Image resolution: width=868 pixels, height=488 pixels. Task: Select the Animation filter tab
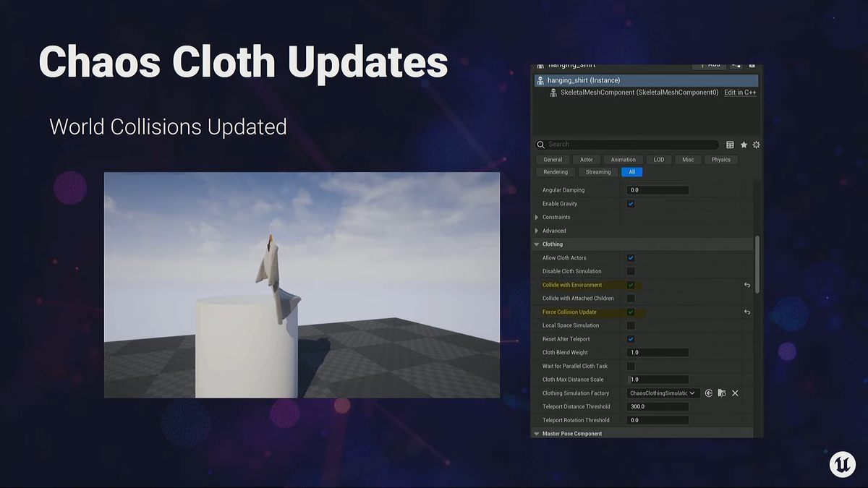(x=624, y=160)
